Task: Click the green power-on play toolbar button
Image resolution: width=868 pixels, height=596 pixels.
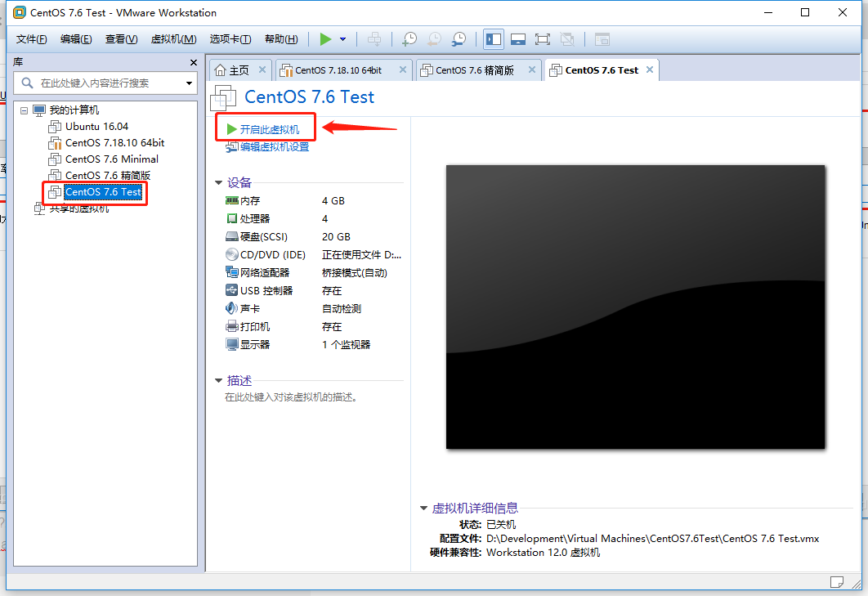Action: click(x=325, y=39)
